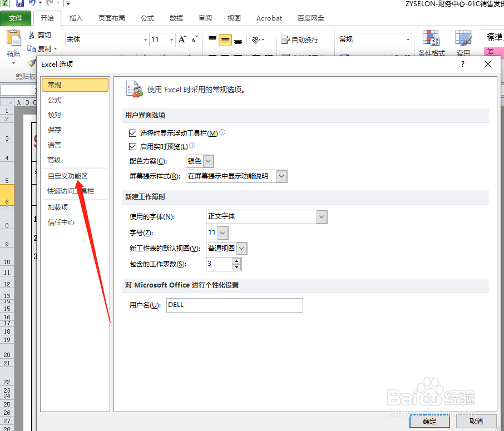Click info icon beside live preview option
The height and width of the screenshot is (431, 504).
pyautogui.click(x=192, y=146)
